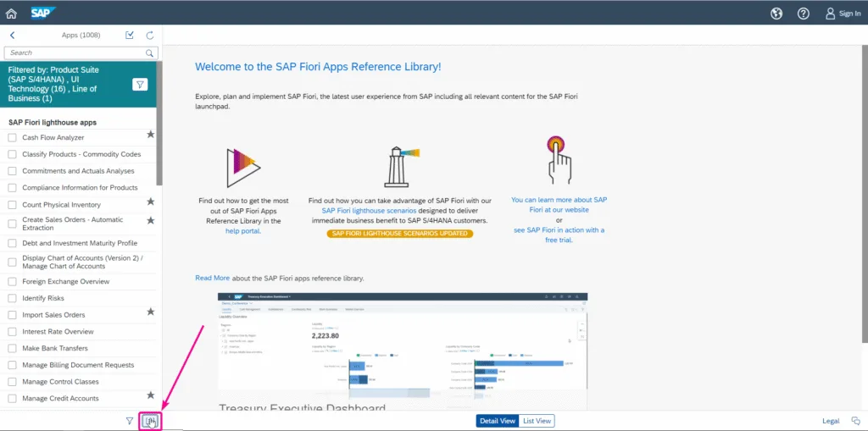Tick Interest Rate Overview checkbox
The height and width of the screenshot is (431, 868).
(x=12, y=332)
